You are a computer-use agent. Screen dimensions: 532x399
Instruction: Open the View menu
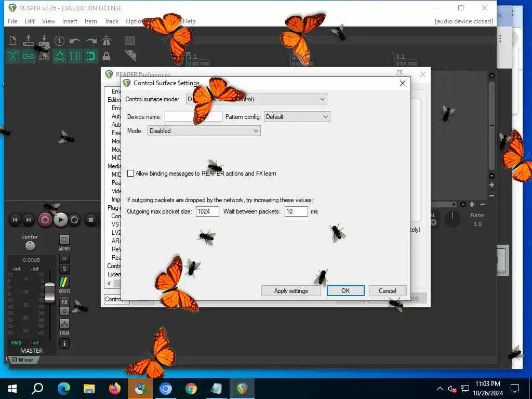click(48, 21)
